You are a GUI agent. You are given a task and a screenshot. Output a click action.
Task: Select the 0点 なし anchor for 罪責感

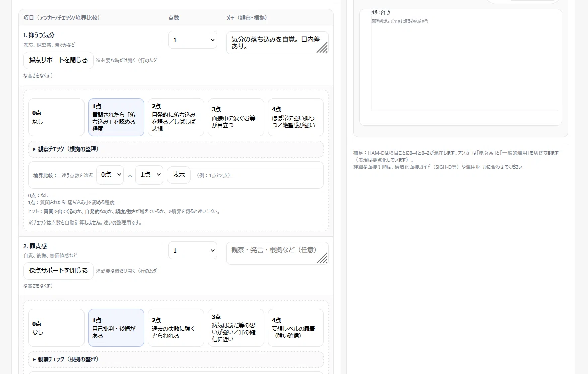(56, 328)
